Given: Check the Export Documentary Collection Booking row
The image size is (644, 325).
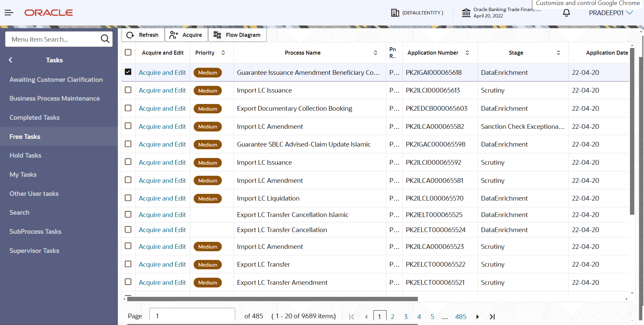Looking at the screenshot, I should 128,108.
